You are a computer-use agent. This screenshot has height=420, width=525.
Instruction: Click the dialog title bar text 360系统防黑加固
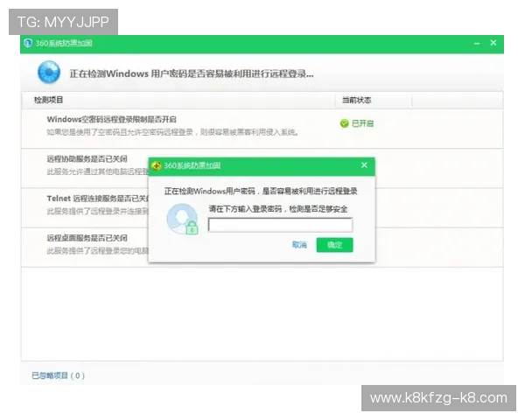click(x=192, y=165)
